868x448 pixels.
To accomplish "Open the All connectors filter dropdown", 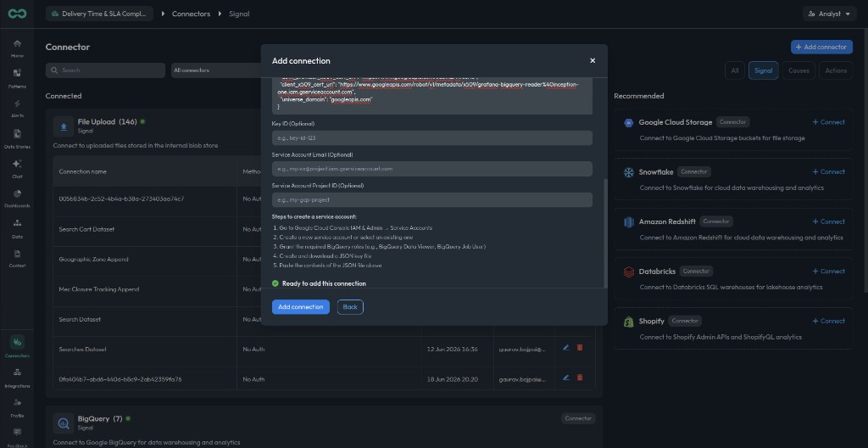I will 216,70.
